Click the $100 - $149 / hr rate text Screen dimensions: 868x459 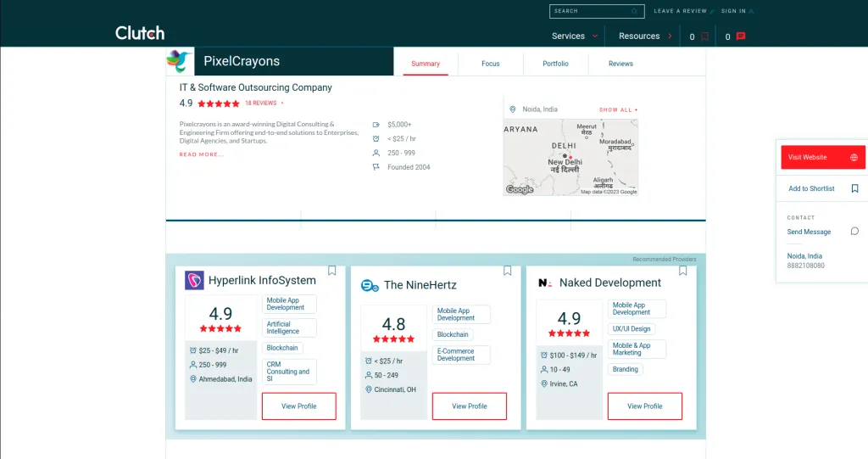(573, 355)
